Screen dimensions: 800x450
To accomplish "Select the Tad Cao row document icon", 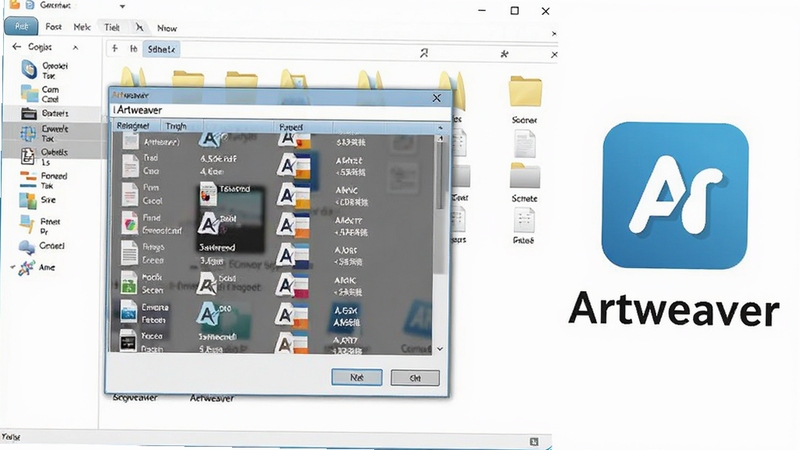I will (x=130, y=165).
